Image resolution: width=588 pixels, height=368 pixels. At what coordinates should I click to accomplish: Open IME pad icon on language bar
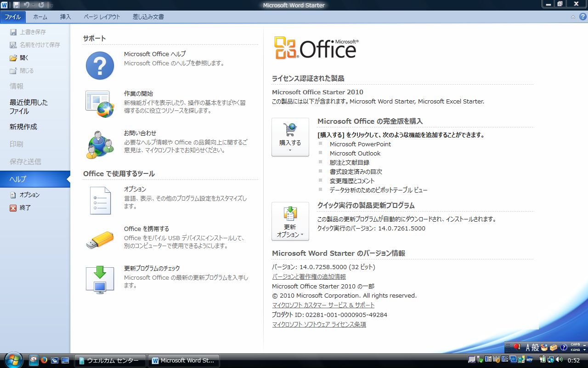[x=544, y=347]
